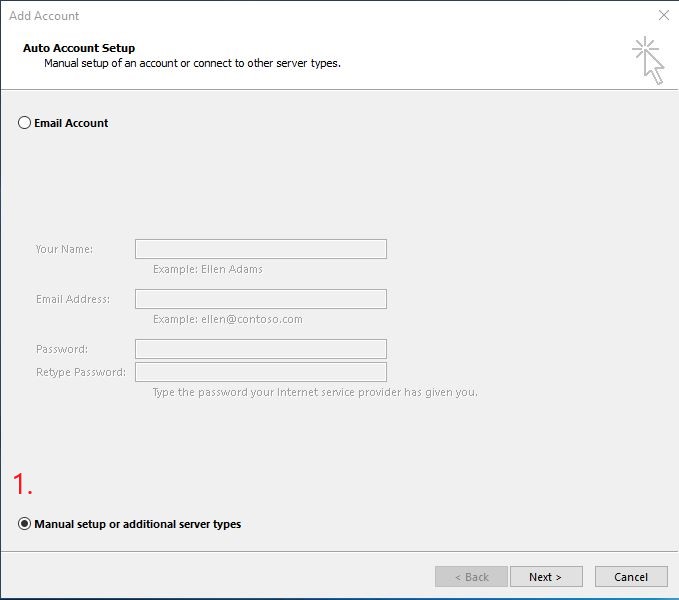Click the Your Name text field
The image size is (679, 600).
[x=261, y=249]
